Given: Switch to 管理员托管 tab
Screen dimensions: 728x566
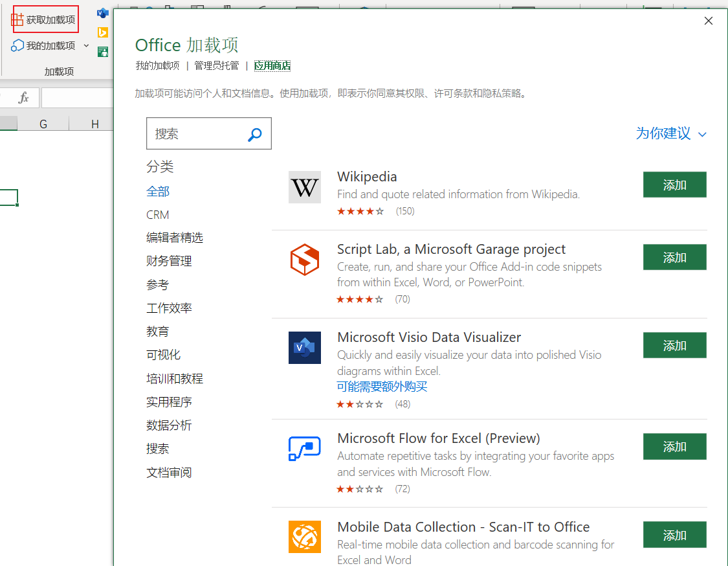Looking at the screenshot, I should pos(216,65).
